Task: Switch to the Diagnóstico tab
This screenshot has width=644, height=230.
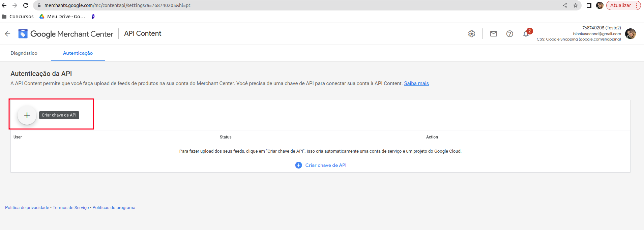Action: [x=24, y=53]
